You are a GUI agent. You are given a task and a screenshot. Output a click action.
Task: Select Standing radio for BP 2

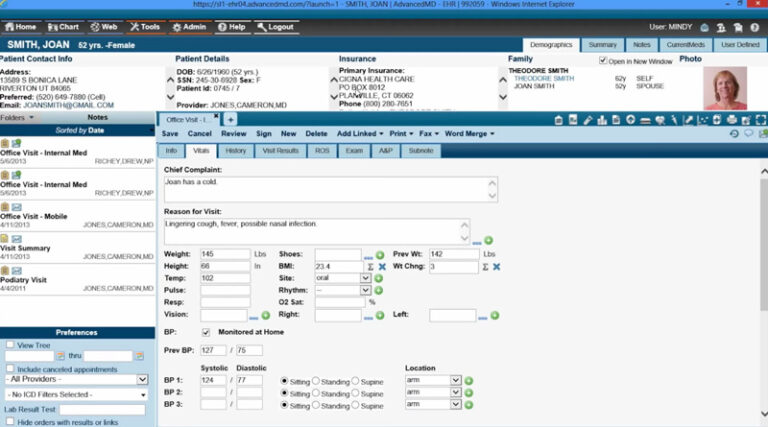pyautogui.click(x=316, y=393)
